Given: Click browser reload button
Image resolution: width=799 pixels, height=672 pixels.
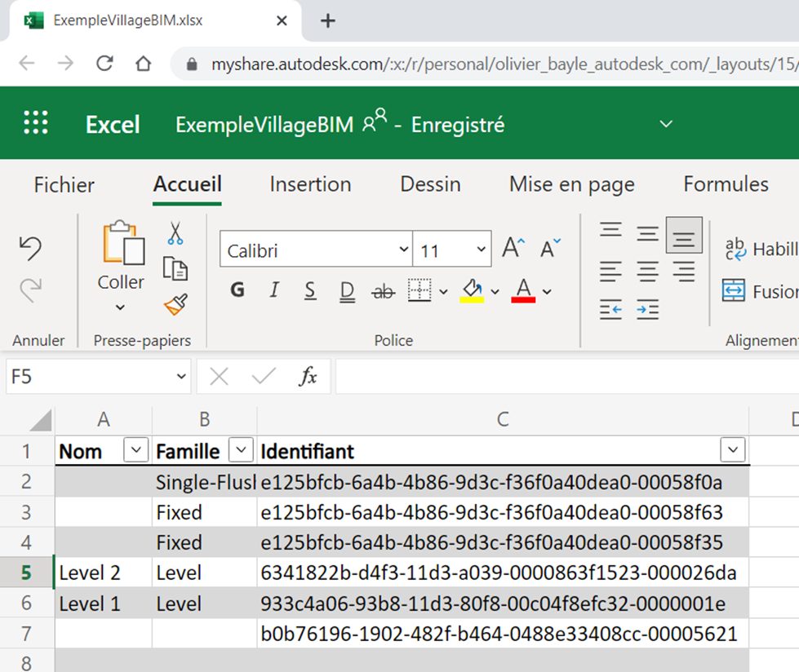Looking at the screenshot, I should coord(104,64).
